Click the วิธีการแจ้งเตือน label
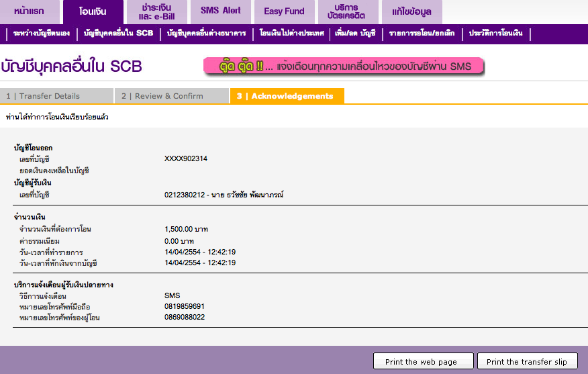Screen dimensions: 588x374 tap(43, 296)
